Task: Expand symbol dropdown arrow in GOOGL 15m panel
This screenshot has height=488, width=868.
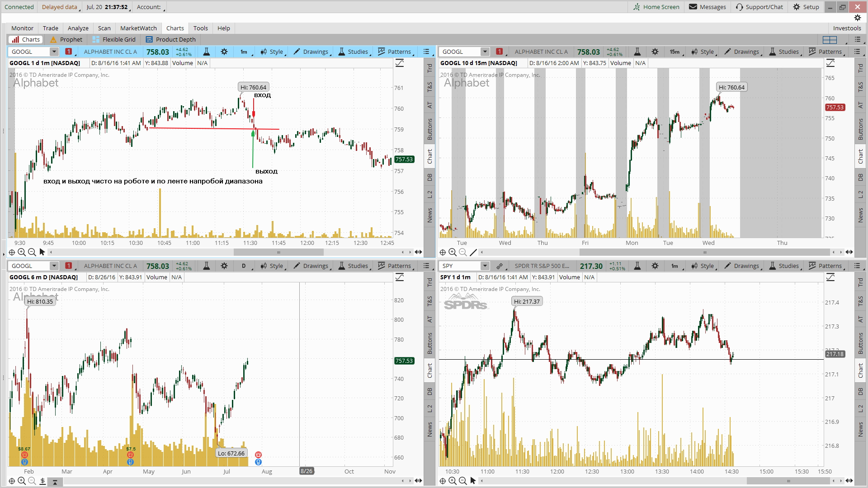Action: click(x=485, y=52)
